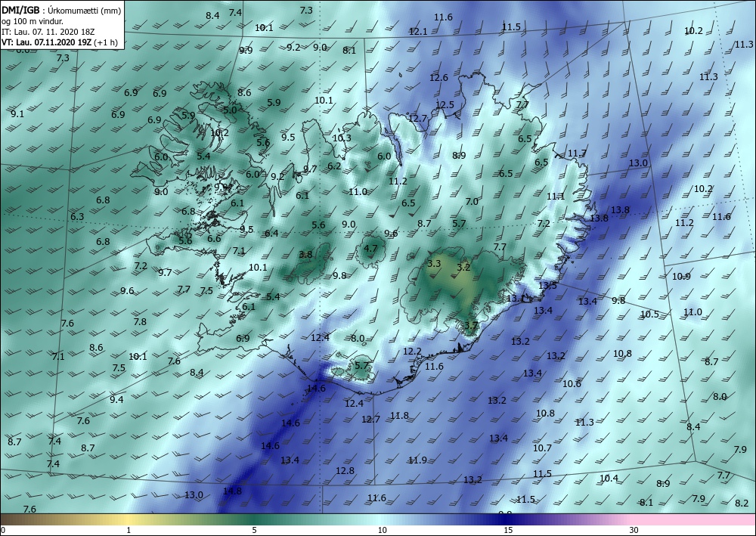Click the 3.8 value on the glacier
The width and height of the screenshot is (756, 536).
coord(305,255)
